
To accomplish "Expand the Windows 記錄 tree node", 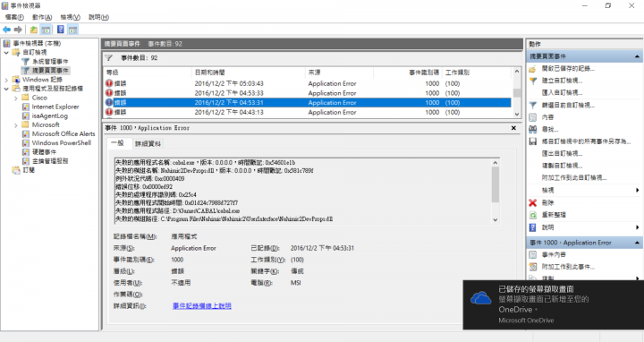I will pos(6,80).
